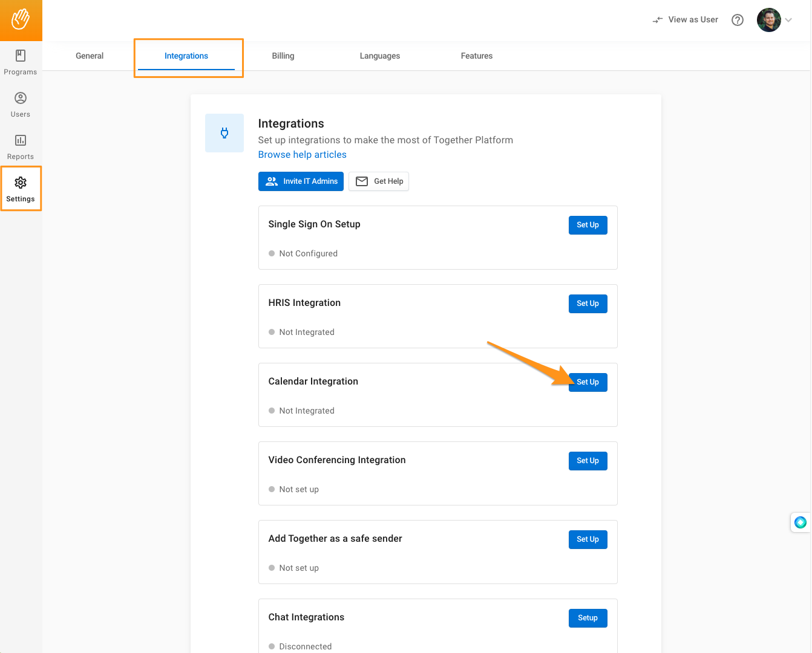Expand the profile menu chevron
This screenshot has width=812, height=653.
(788, 20)
